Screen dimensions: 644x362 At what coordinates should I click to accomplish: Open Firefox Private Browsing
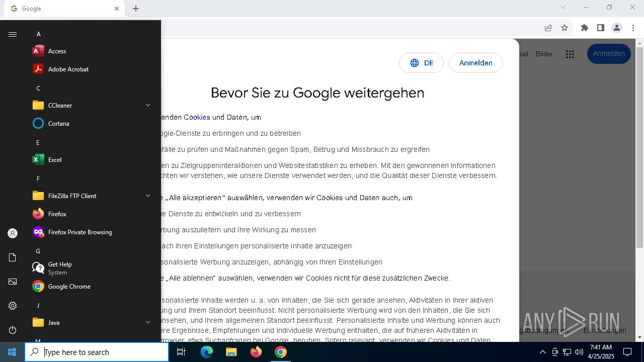tap(93, 232)
